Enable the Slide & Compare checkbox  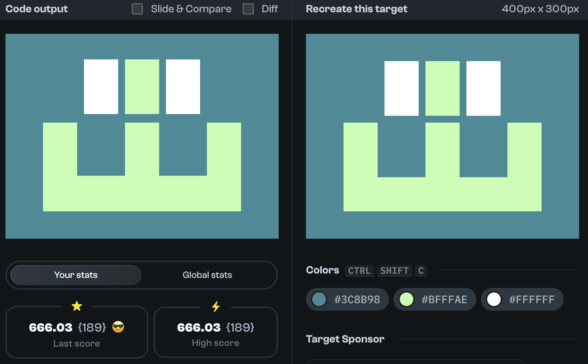pyautogui.click(x=137, y=9)
